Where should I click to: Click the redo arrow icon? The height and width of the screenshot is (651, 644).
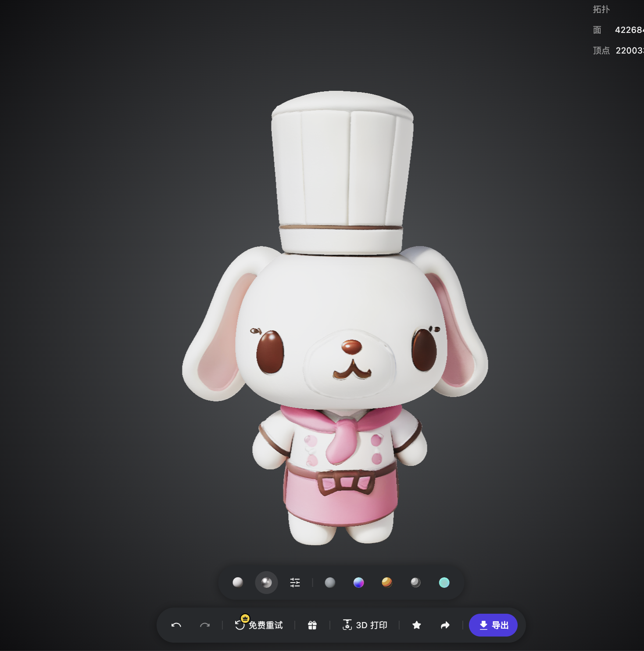[205, 625]
